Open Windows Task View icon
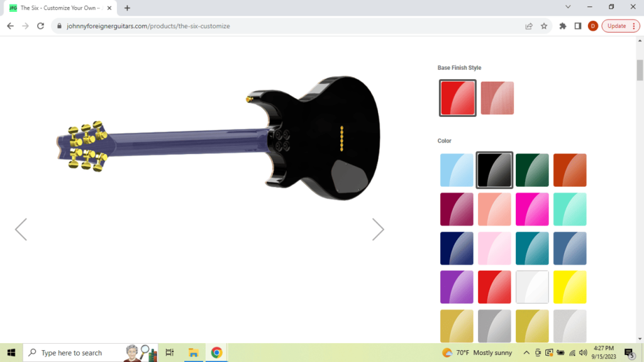644x362 pixels. point(170,353)
